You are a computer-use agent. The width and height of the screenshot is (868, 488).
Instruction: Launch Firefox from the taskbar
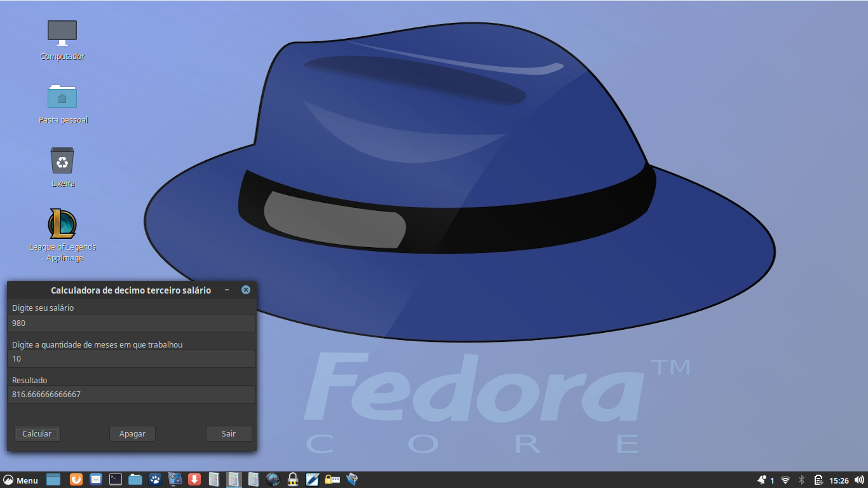76,480
